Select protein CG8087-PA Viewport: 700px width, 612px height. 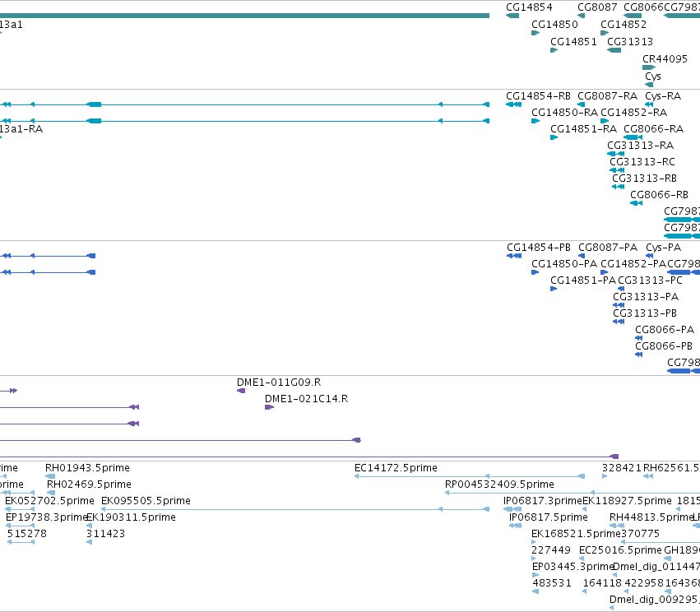608,248
